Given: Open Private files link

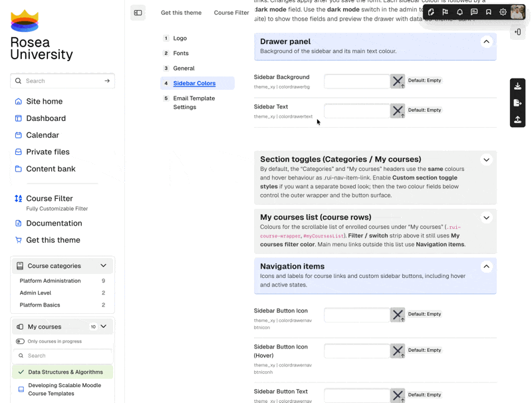Looking at the screenshot, I should click(48, 152).
